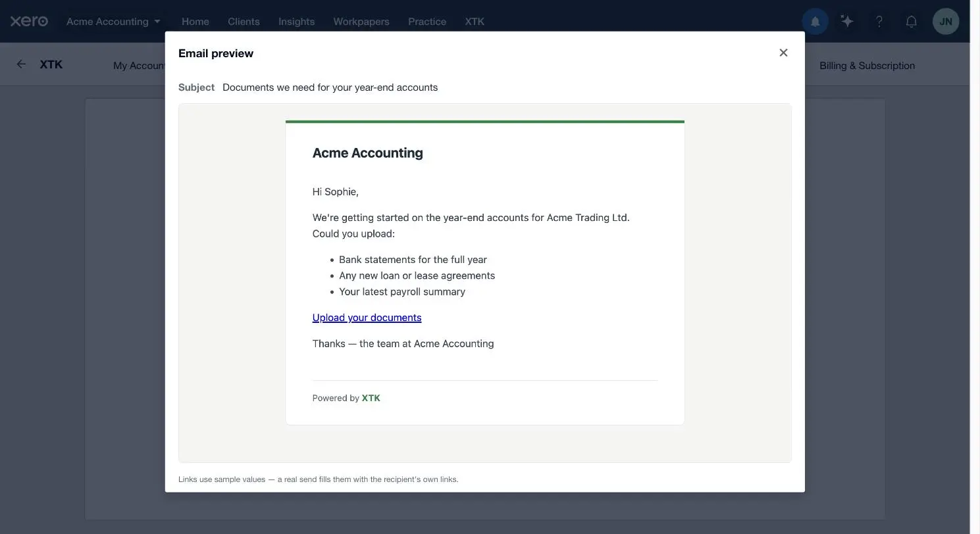Open the JN user avatar menu

946,22
